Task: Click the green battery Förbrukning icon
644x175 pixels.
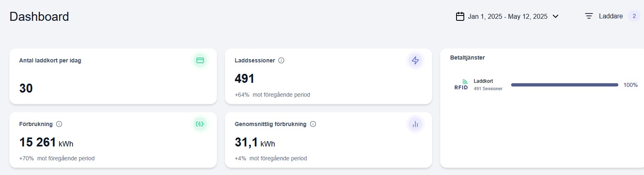Action: [200, 124]
